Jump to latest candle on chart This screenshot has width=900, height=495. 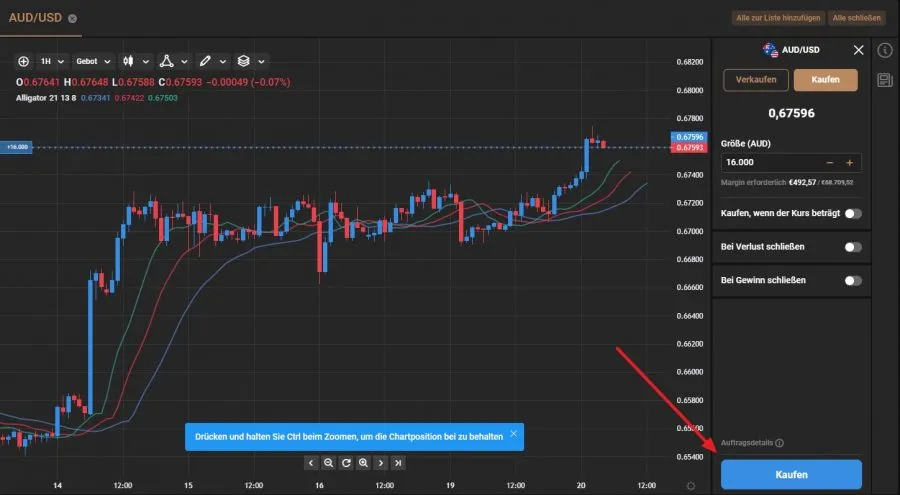point(398,463)
